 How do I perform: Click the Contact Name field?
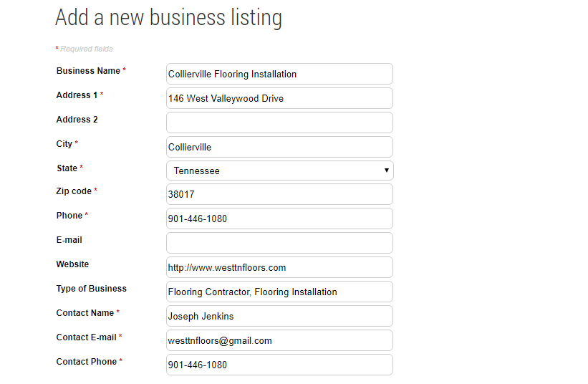(280, 316)
